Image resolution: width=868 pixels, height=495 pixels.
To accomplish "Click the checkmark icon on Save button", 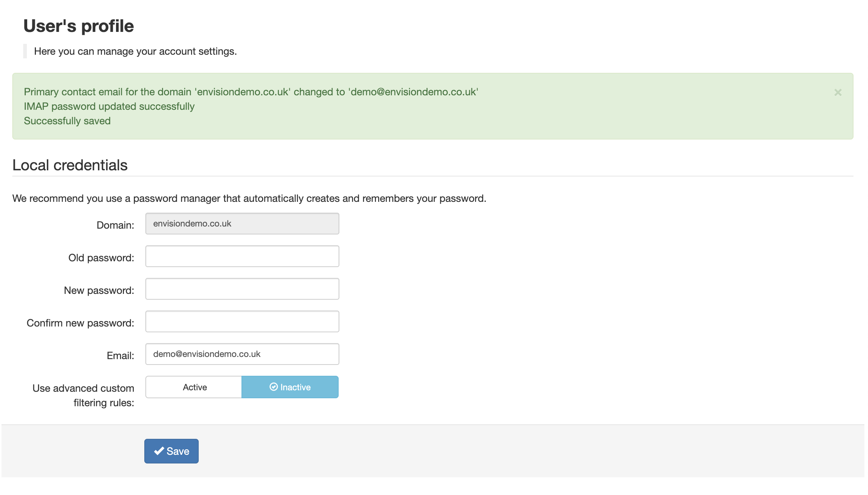I will click(159, 451).
